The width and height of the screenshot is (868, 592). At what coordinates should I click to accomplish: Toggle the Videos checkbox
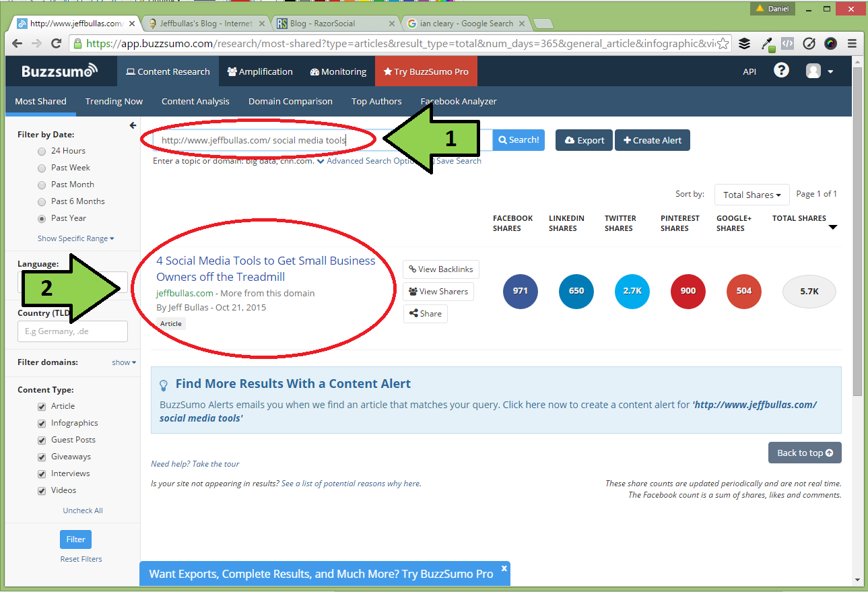point(42,491)
